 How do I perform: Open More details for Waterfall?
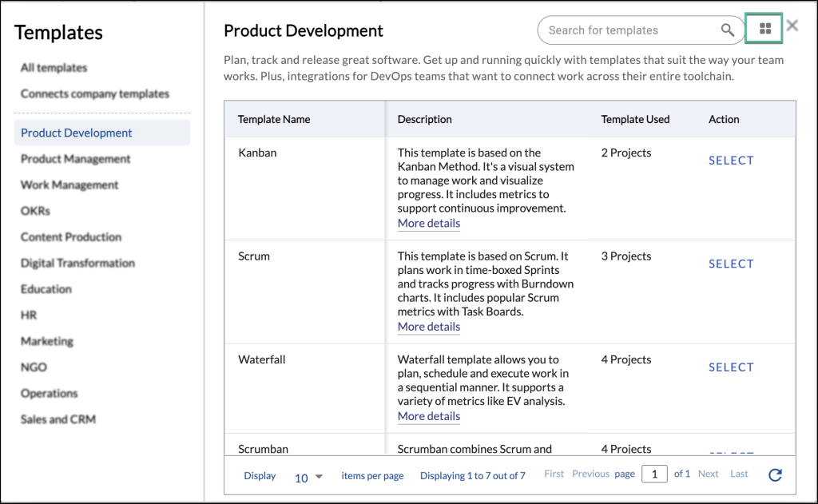click(x=429, y=416)
